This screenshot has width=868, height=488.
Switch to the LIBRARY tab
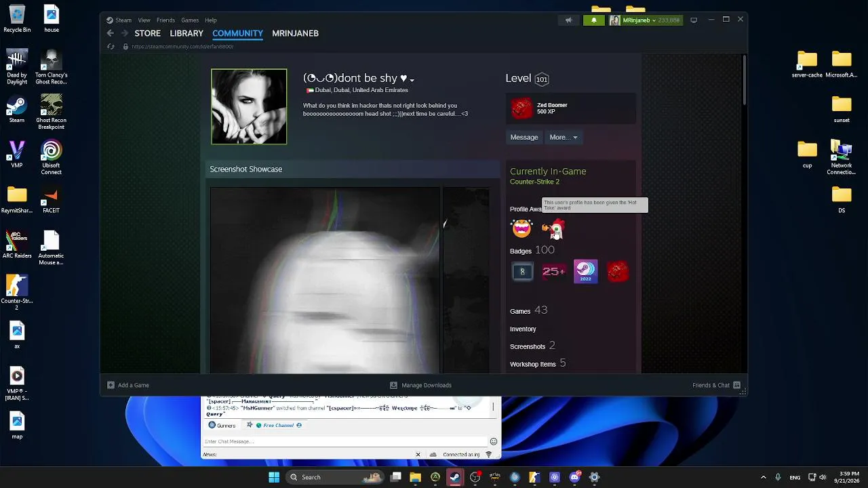(x=186, y=33)
